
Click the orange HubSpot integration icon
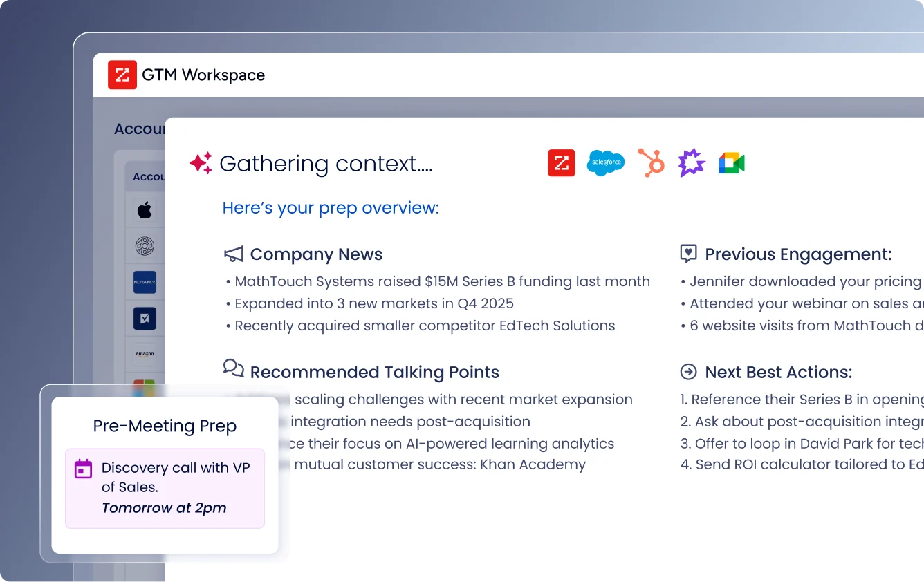tap(650, 163)
